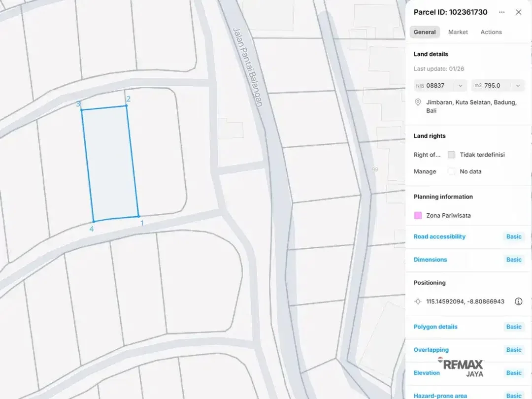Click polygon vertex 2 on the map

[x=126, y=106]
